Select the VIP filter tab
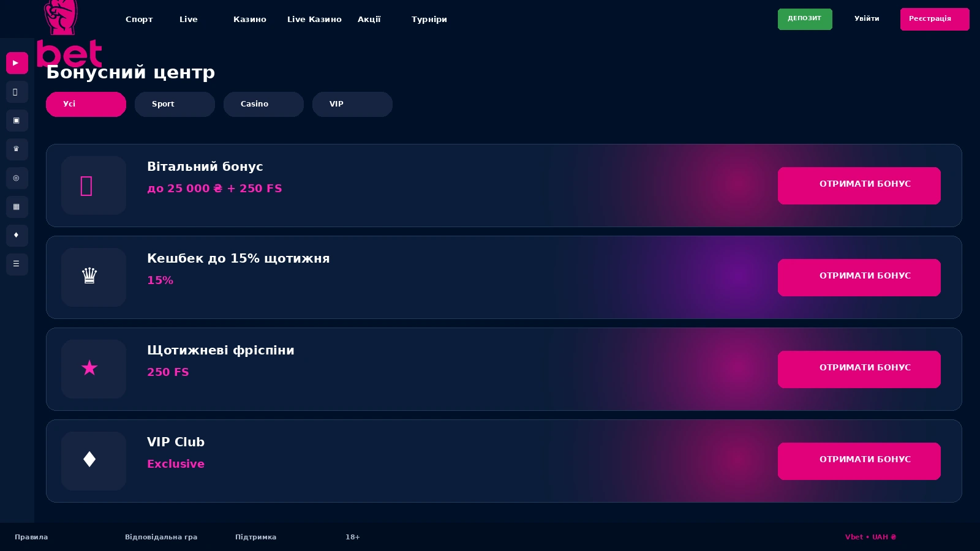This screenshot has width=980, height=551. pyautogui.click(x=352, y=104)
